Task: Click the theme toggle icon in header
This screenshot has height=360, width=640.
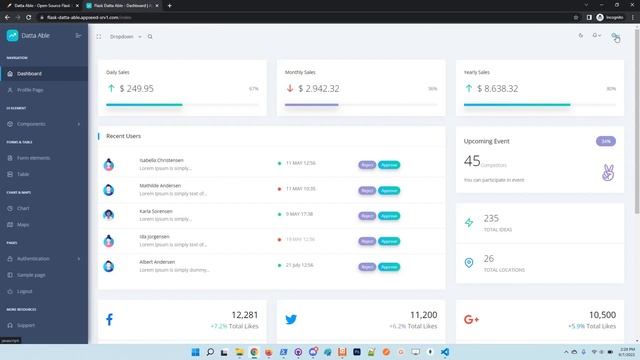Action: (580, 36)
